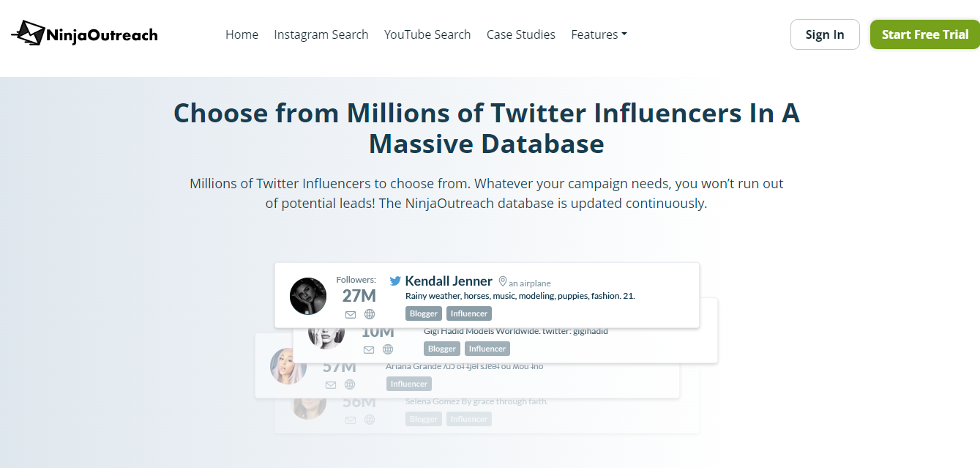
Task: Click the Sign In button
Action: [x=825, y=34]
